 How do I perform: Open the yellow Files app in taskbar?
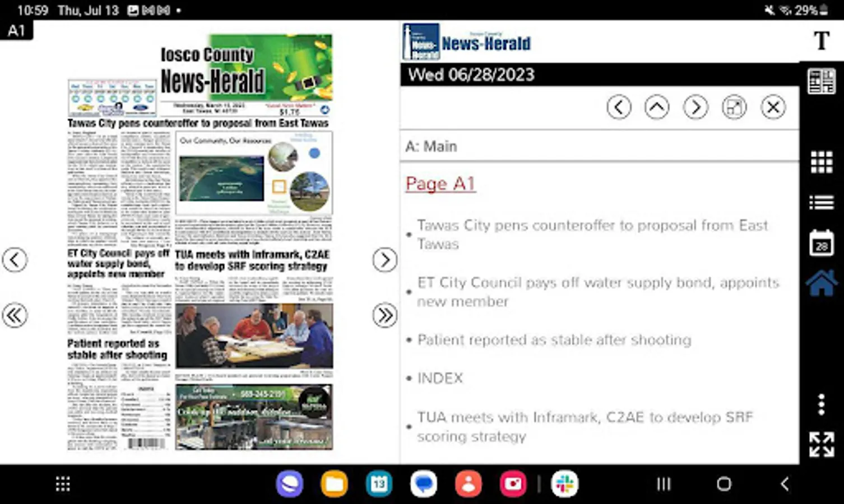335,484
